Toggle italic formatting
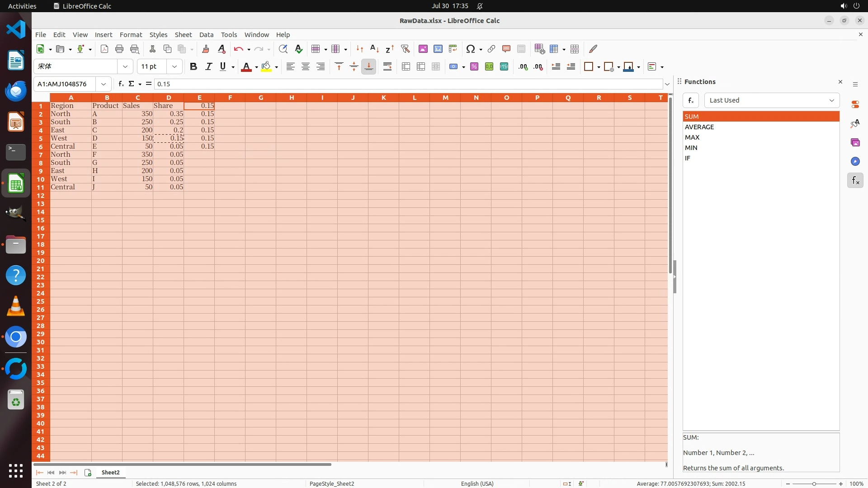The image size is (868, 488). [x=208, y=66]
